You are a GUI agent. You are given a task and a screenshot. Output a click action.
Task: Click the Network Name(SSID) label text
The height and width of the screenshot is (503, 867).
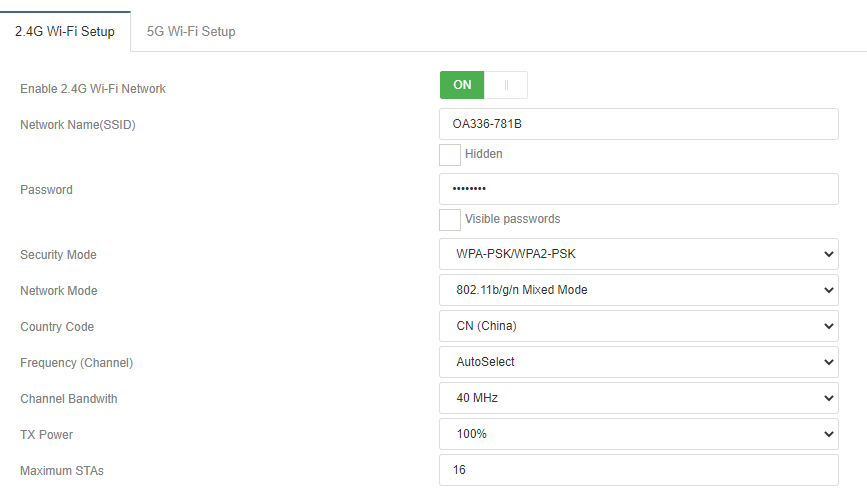tap(78, 125)
